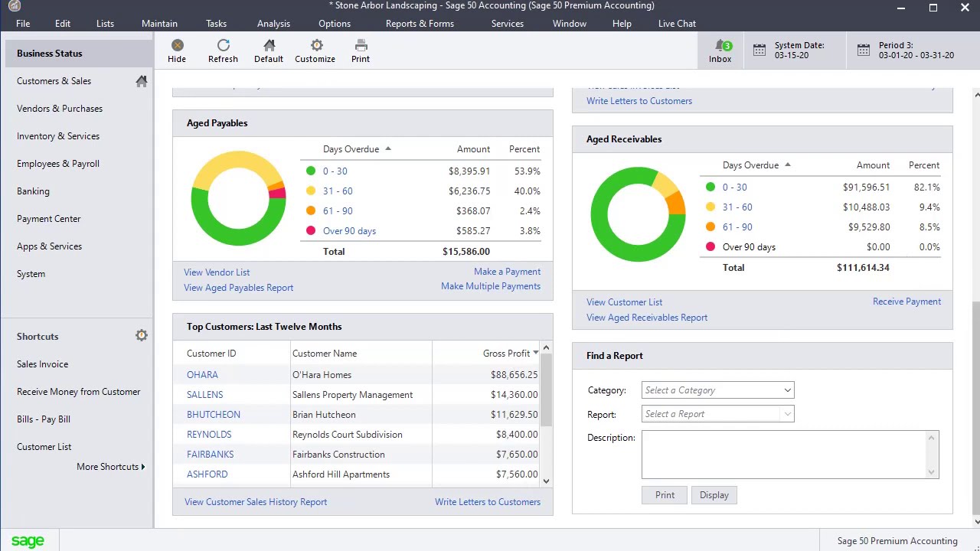Select Inventory & Services in sidebar
980x551 pixels.
(x=58, y=136)
